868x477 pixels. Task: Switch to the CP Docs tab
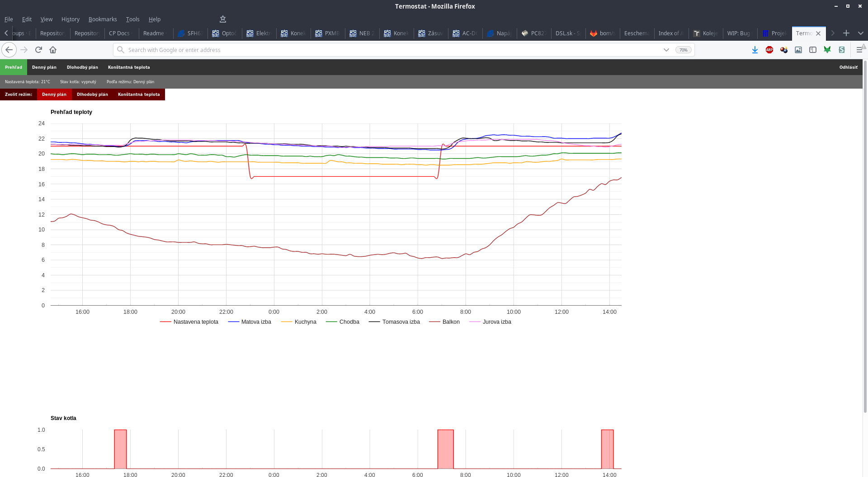point(119,33)
